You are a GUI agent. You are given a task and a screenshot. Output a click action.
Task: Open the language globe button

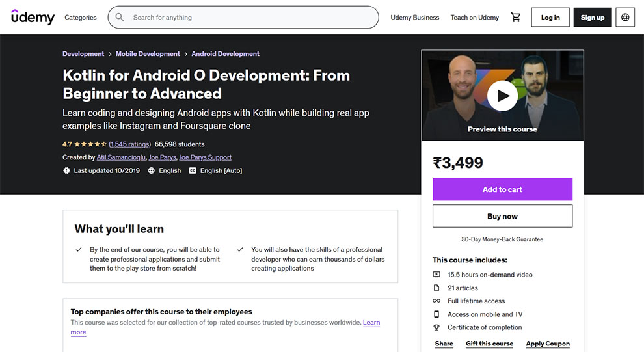tap(625, 18)
